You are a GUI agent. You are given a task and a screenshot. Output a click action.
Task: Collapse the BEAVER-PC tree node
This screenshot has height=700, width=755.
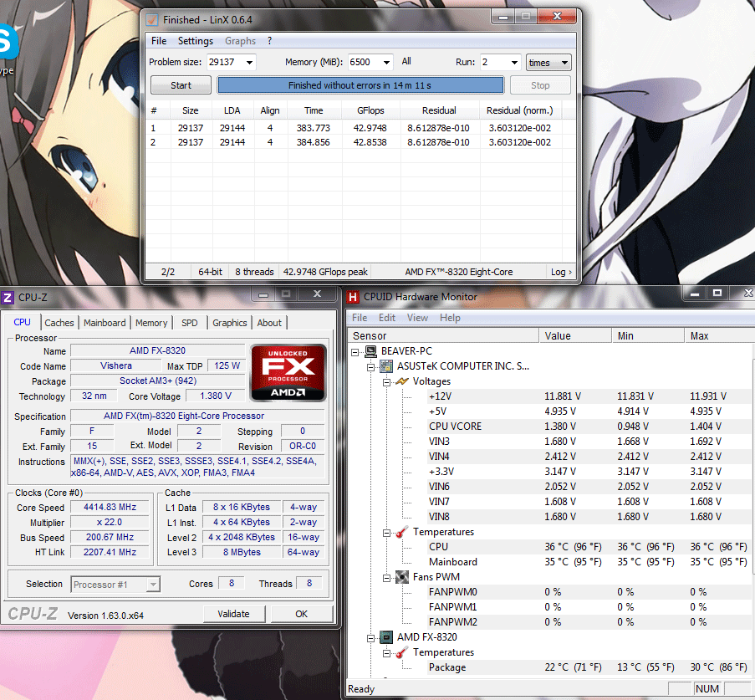[355, 352]
